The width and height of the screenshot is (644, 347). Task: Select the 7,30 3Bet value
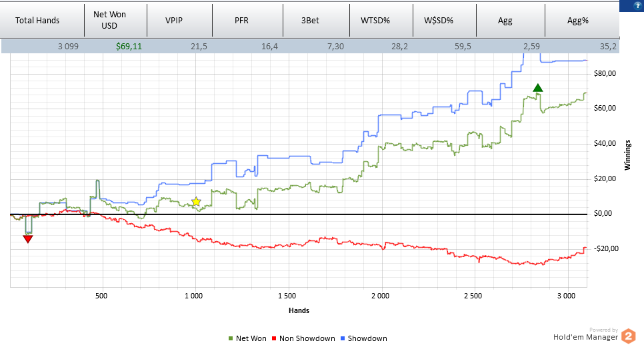pyautogui.click(x=335, y=47)
